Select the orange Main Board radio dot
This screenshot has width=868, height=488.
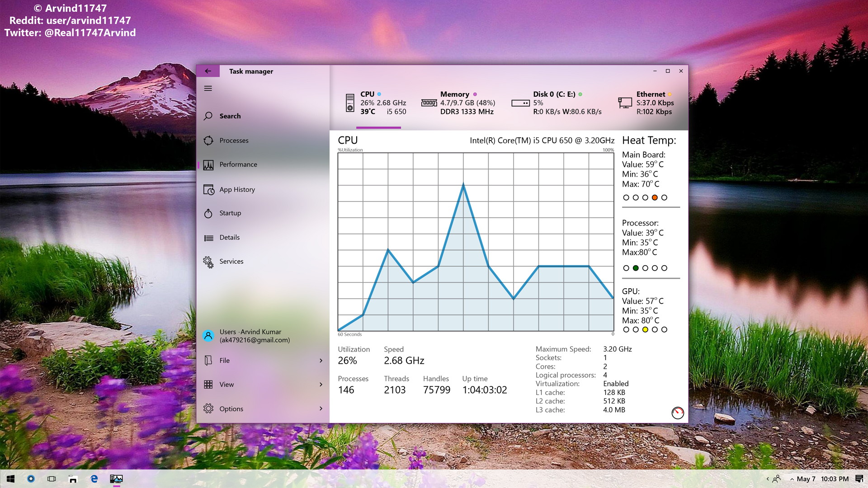[x=654, y=197]
